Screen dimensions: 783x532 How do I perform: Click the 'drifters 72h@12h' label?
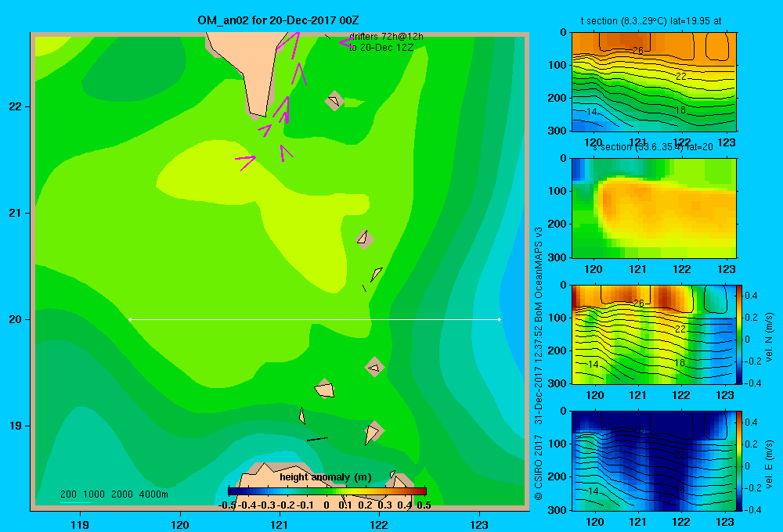tap(386, 37)
